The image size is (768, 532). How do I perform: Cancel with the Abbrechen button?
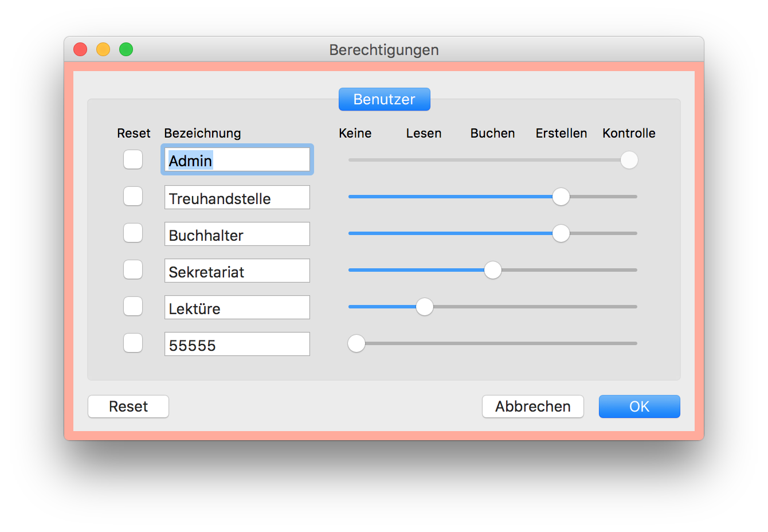532,406
